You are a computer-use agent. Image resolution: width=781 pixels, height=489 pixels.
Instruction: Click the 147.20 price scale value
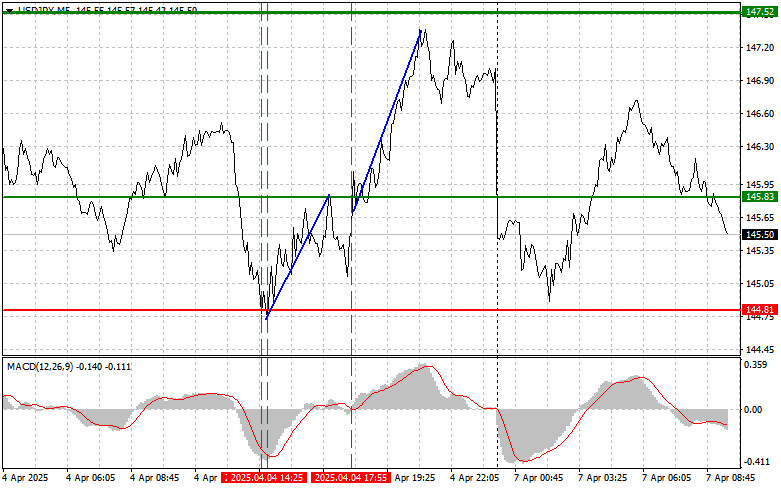tap(760, 47)
